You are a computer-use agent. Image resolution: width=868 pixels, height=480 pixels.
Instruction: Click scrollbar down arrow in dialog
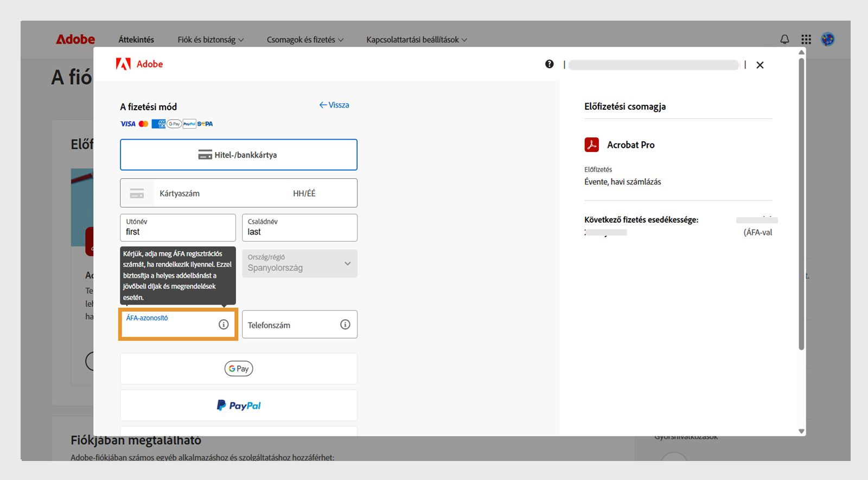pyautogui.click(x=801, y=431)
